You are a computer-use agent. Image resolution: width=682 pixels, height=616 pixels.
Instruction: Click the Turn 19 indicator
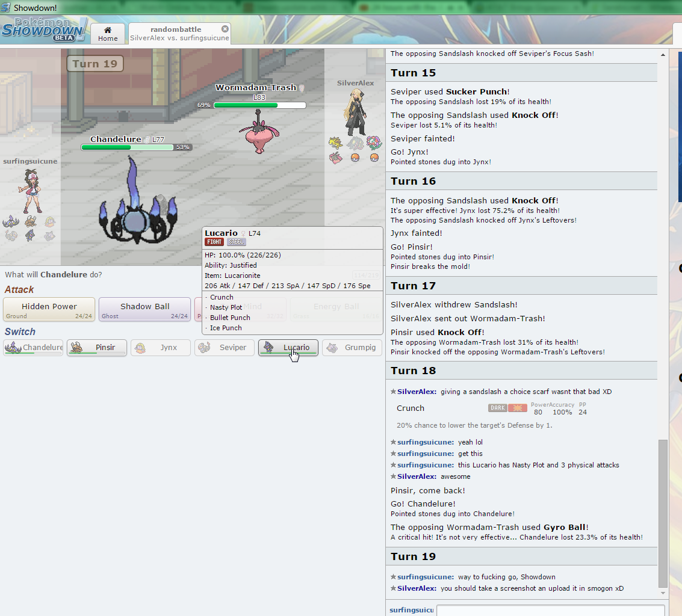95,64
